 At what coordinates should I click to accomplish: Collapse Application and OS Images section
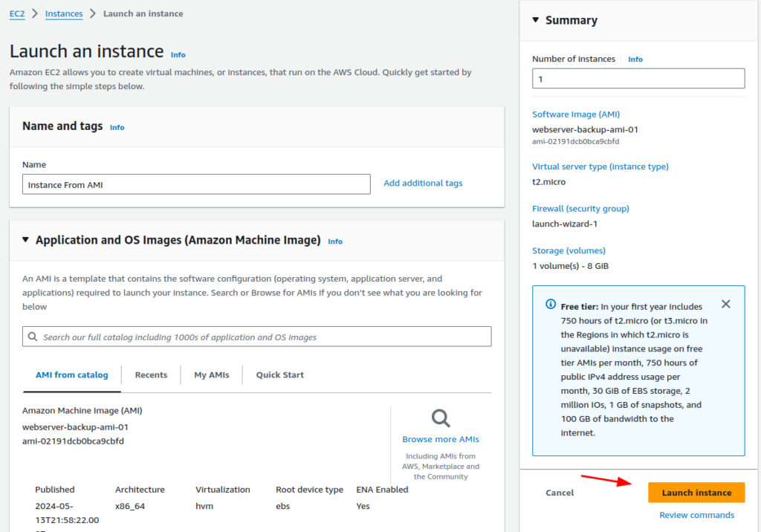click(26, 240)
